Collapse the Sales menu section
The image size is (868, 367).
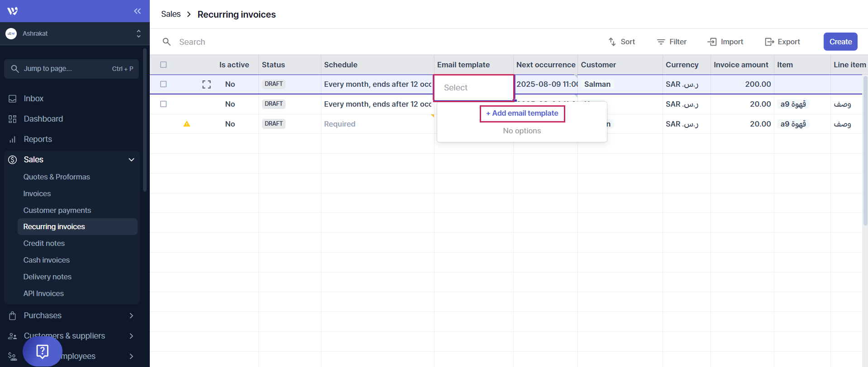pos(131,160)
